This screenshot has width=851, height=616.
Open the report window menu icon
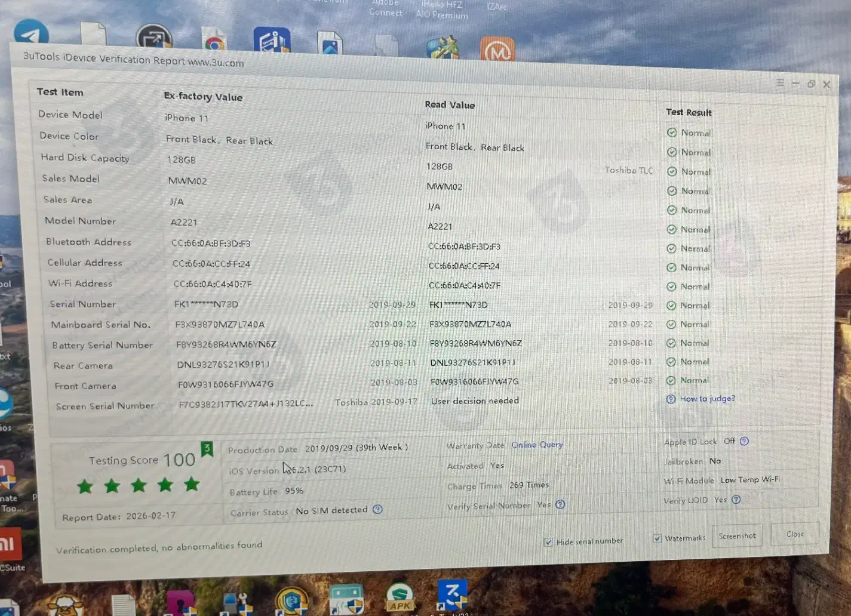[780, 84]
